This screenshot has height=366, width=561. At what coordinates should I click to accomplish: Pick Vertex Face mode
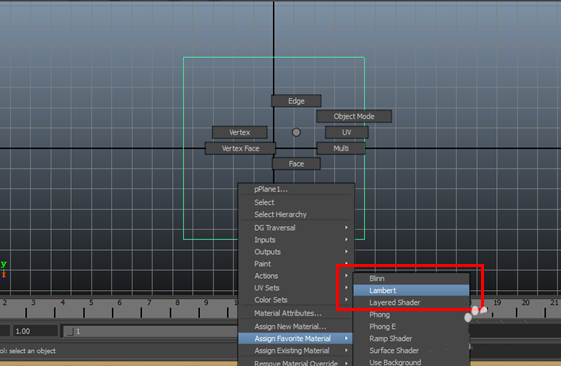(240, 148)
